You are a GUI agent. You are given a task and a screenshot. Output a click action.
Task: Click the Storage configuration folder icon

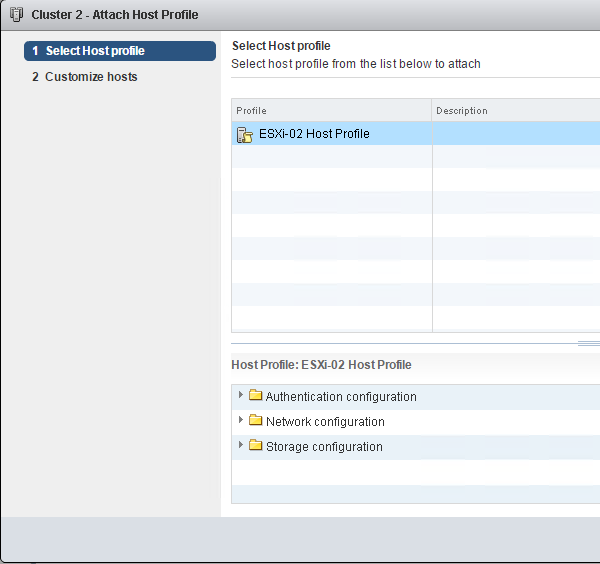[255, 445]
